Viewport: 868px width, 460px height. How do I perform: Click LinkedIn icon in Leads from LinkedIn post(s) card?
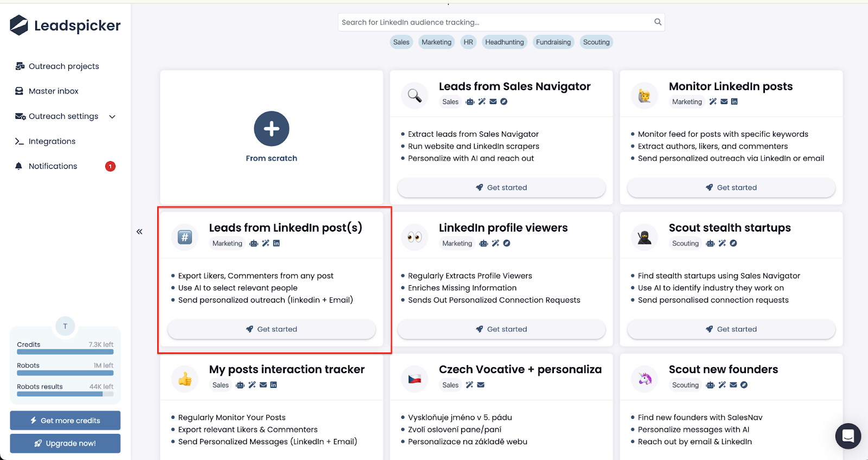(x=277, y=243)
